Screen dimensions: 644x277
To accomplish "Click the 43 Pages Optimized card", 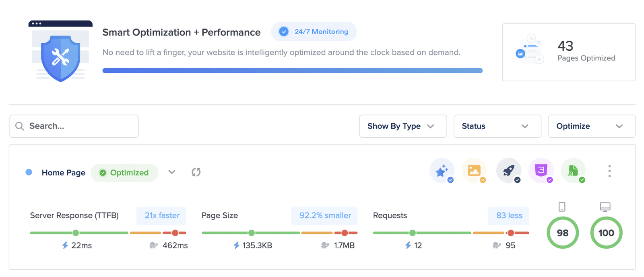I will click(x=568, y=52).
